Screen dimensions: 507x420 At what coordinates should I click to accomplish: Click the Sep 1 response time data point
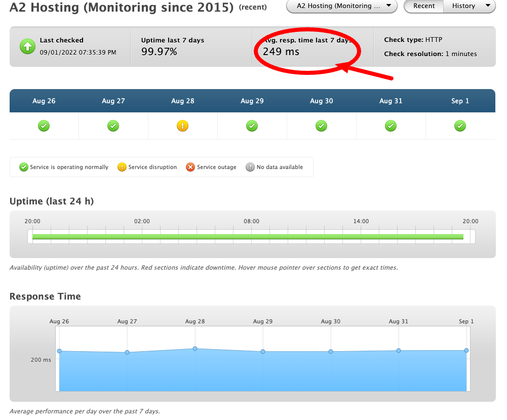pyautogui.click(x=466, y=350)
